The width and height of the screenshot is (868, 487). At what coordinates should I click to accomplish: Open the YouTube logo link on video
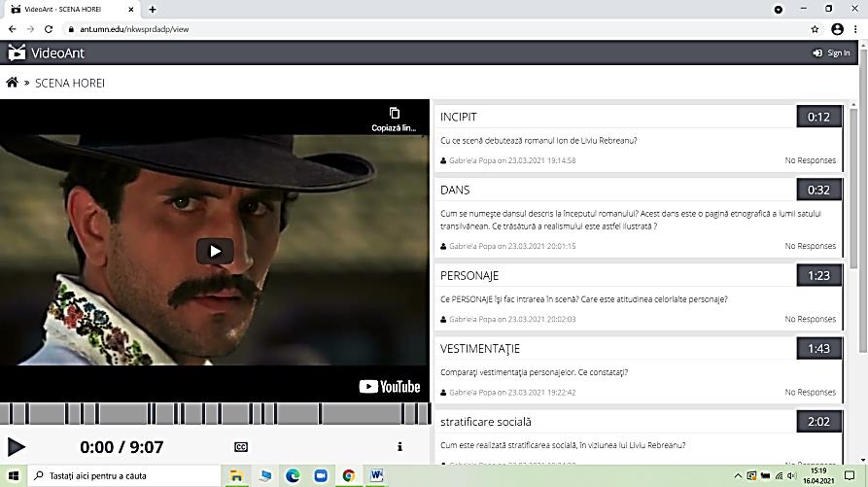coord(390,386)
